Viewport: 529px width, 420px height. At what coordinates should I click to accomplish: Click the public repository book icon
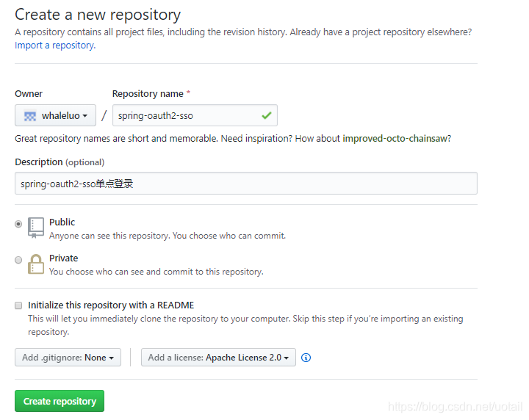pyautogui.click(x=36, y=228)
